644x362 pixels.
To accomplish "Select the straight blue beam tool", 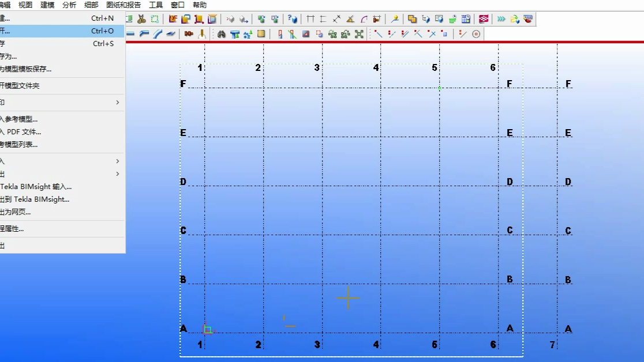I will tap(130, 33).
